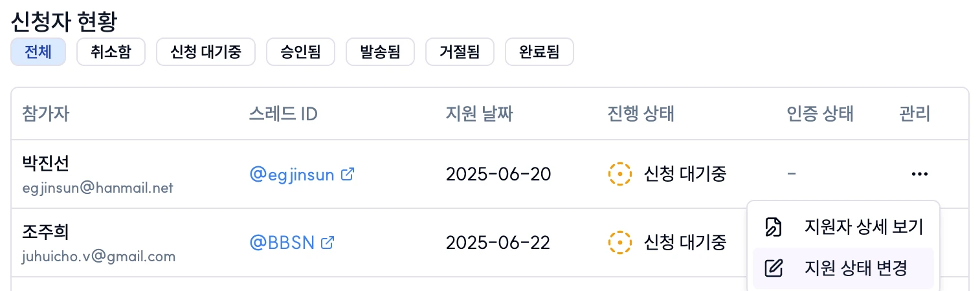Choose 지원 상태 변경 from the menu
Screen dimensions: 980x291
point(843,268)
